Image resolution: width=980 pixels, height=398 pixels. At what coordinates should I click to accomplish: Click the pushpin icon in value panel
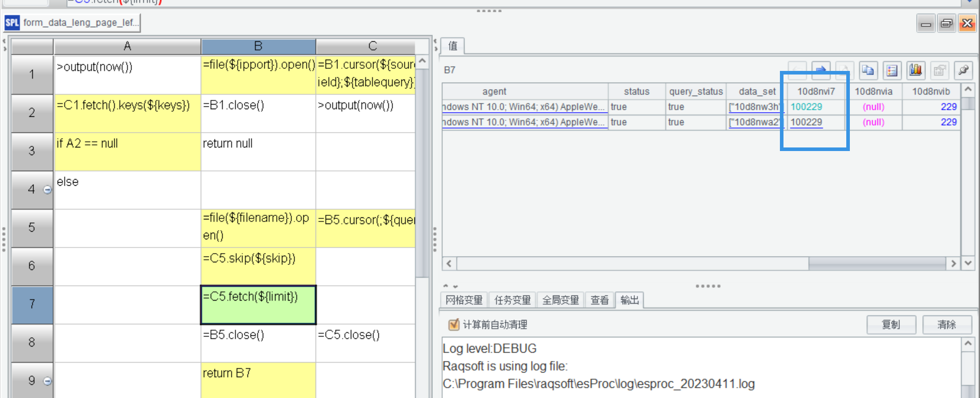click(963, 70)
